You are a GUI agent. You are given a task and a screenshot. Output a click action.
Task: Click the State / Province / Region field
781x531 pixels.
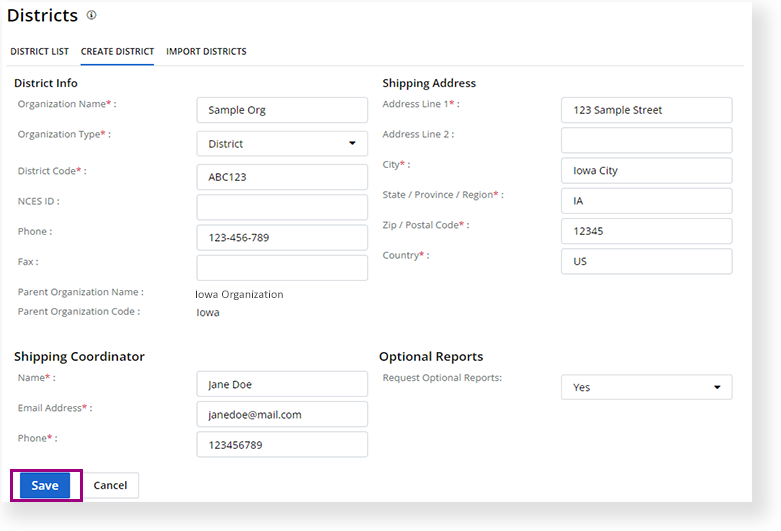click(x=647, y=201)
